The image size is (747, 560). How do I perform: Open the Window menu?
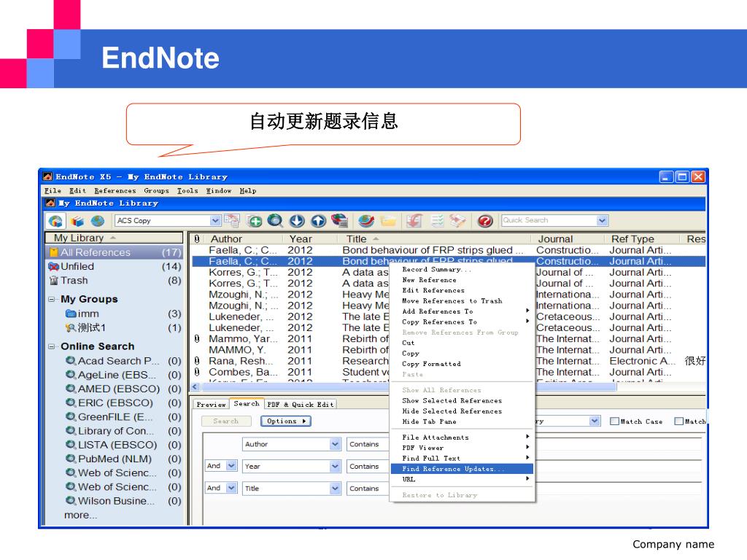click(219, 191)
